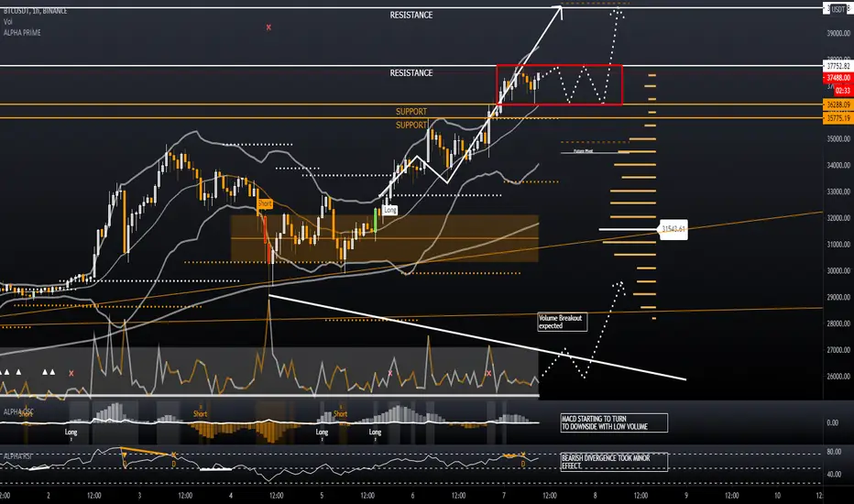Select the Volume Breakout expected note
The height and width of the screenshot is (504, 854).
coord(563,322)
